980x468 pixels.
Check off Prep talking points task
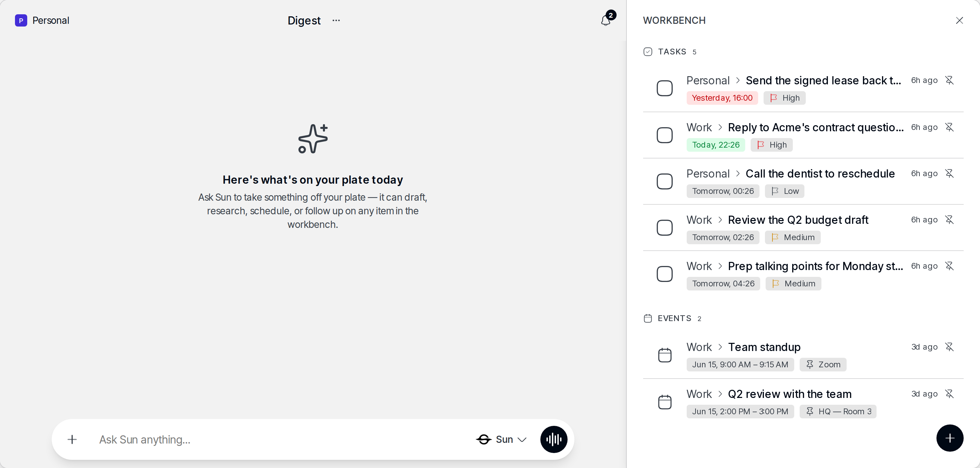coord(664,274)
